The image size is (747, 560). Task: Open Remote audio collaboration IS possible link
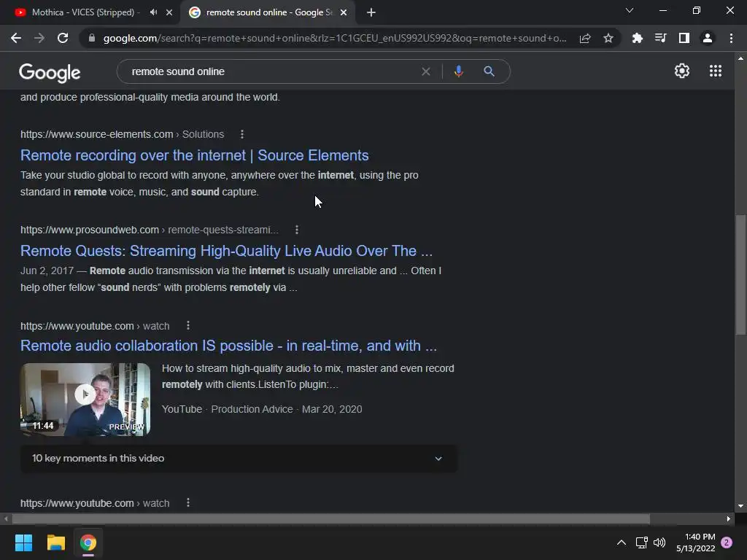point(228,346)
